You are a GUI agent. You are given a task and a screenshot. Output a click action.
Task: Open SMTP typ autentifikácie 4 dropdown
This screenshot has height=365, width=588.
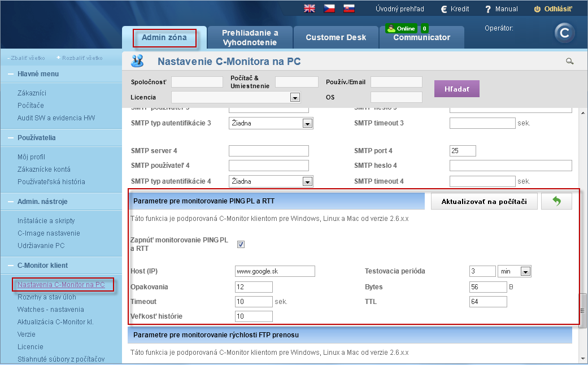[x=271, y=181]
